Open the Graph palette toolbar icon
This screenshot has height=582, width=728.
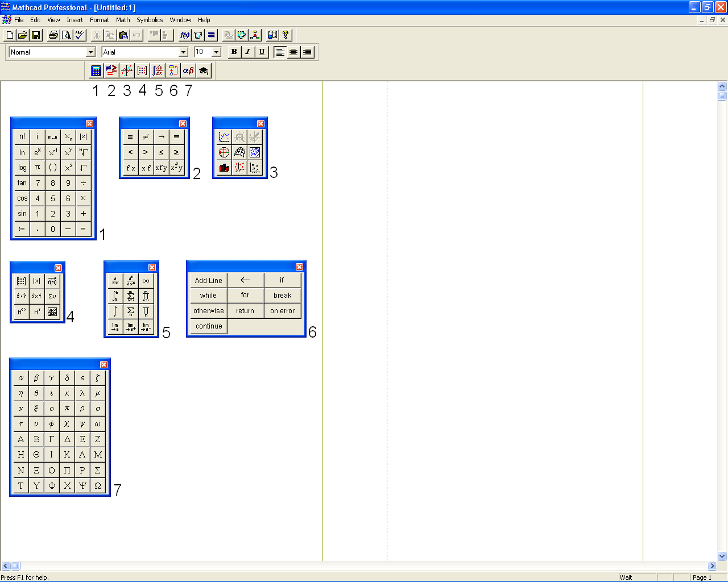127,70
